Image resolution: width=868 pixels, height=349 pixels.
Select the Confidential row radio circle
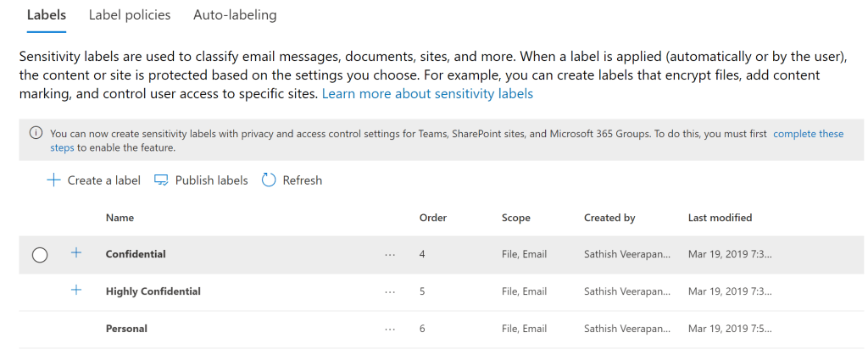[39, 255]
